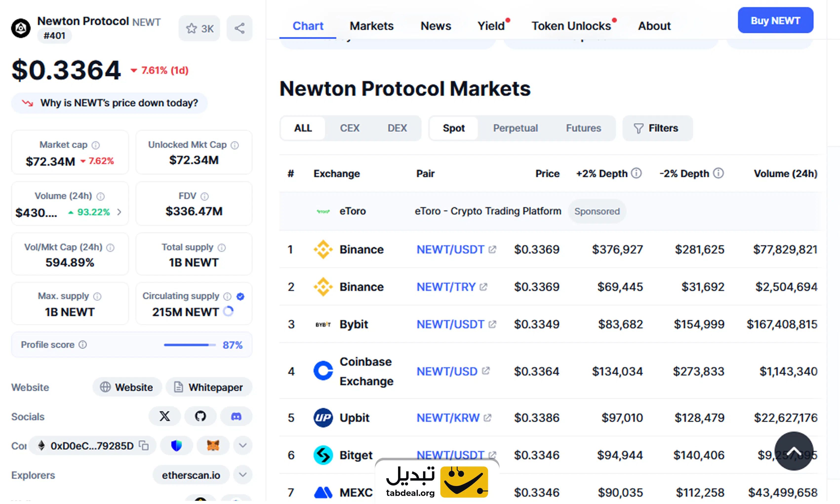Click the Max. supply info icon
Image resolution: width=840 pixels, height=504 pixels.
point(97,297)
